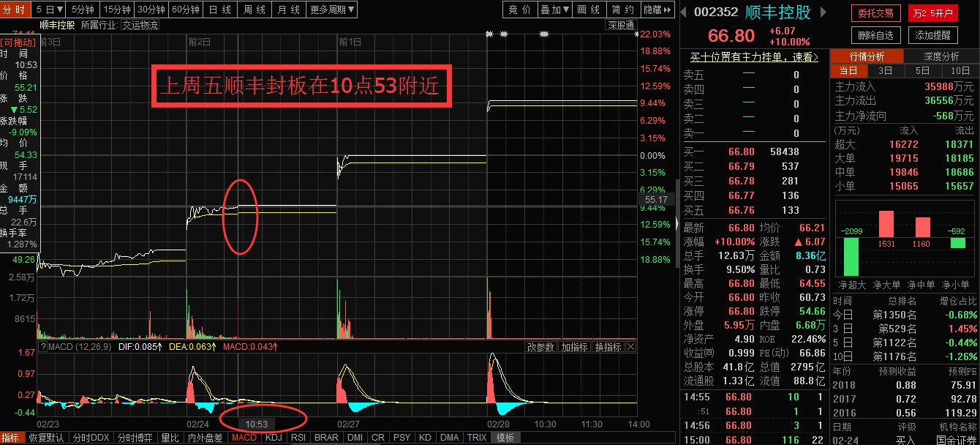The height and width of the screenshot is (445, 980).
Task: Activate the 画线 drawing tool
Action: pyautogui.click(x=589, y=10)
